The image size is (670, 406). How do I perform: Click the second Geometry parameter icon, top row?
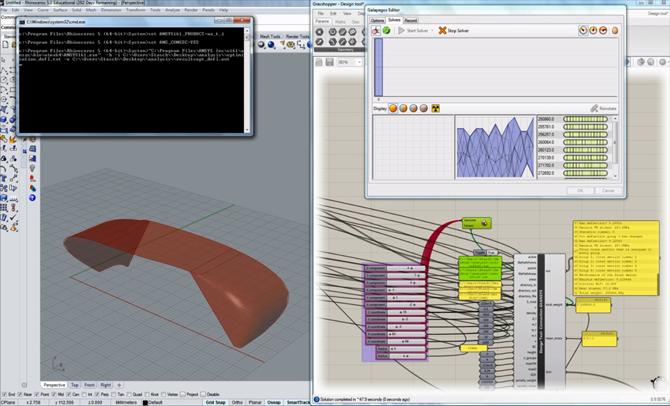(x=332, y=32)
